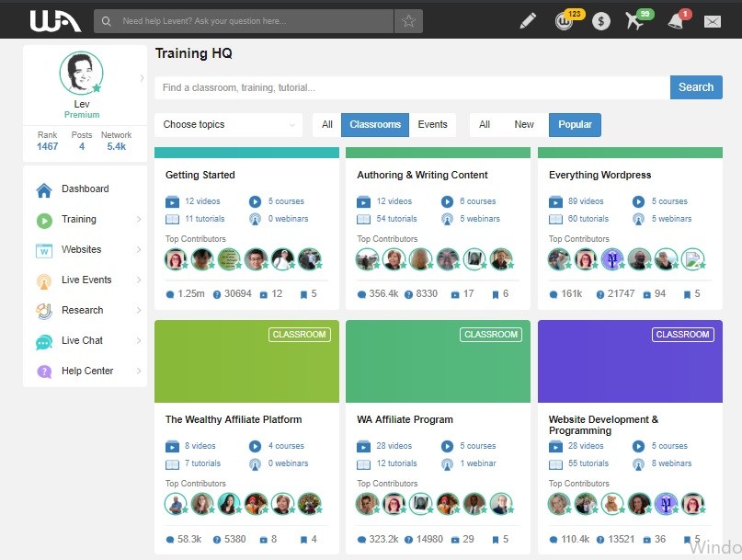The width and height of the screenshot is (742, 560).
Task: Click the tutorials book icon in WA Affiliate Program
Action: click(363, 463)
